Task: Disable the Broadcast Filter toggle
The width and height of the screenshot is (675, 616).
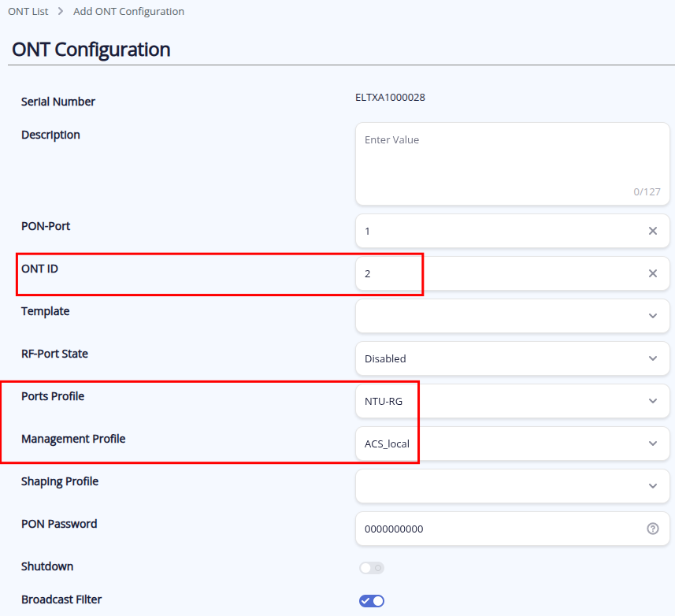Action: pos(371,601)
